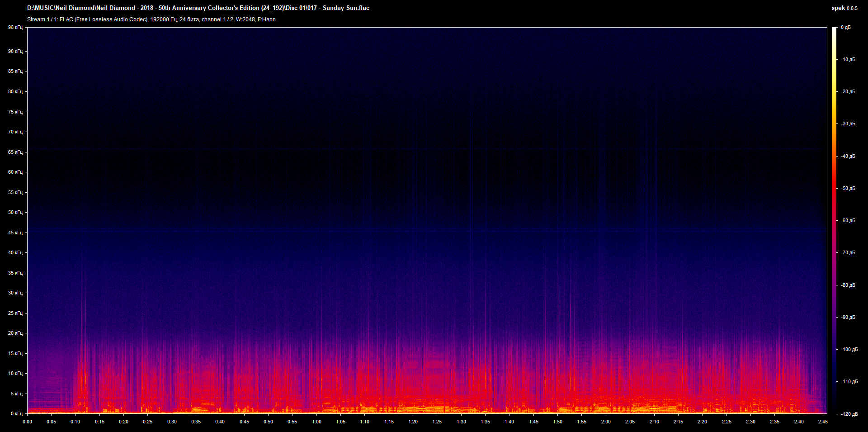Click the F:Hann window function label

[x=266, y=19]
